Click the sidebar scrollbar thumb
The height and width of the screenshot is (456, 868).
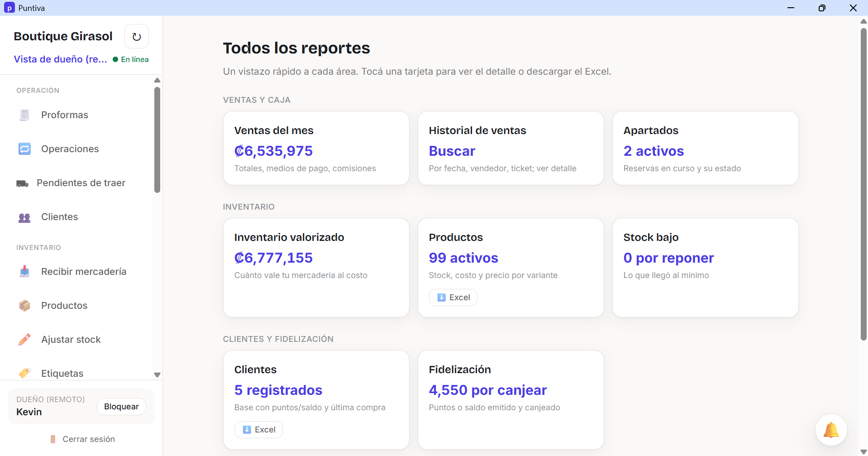pos(157,140)
